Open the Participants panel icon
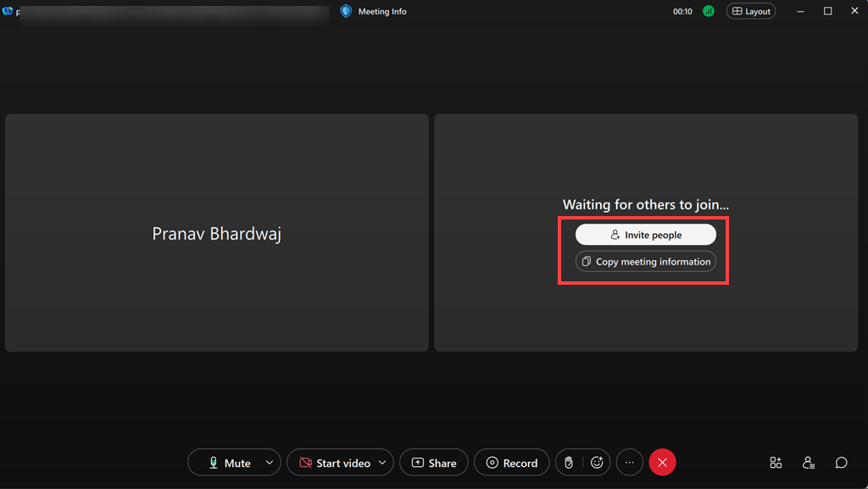868x489 pixels. coord(808,463)
